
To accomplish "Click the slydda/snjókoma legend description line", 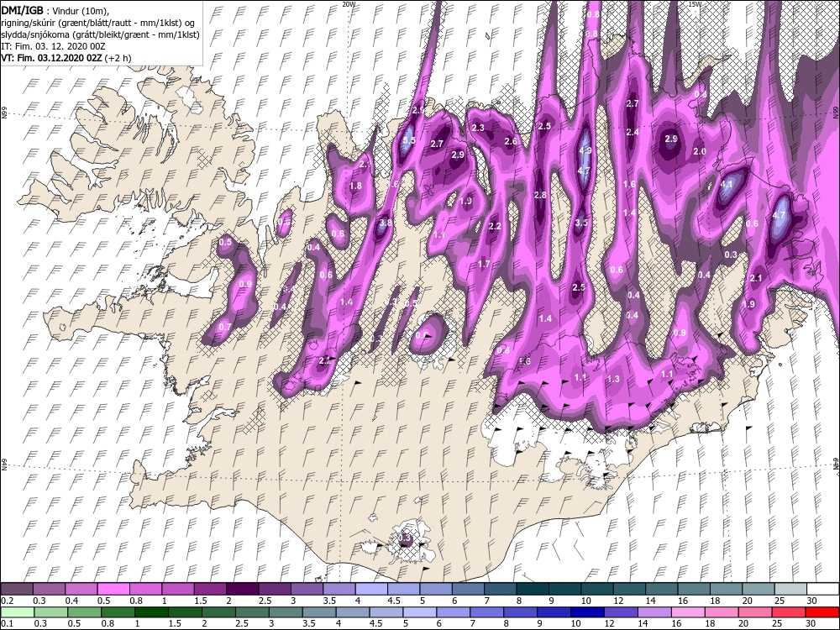I will pos(100,34).
